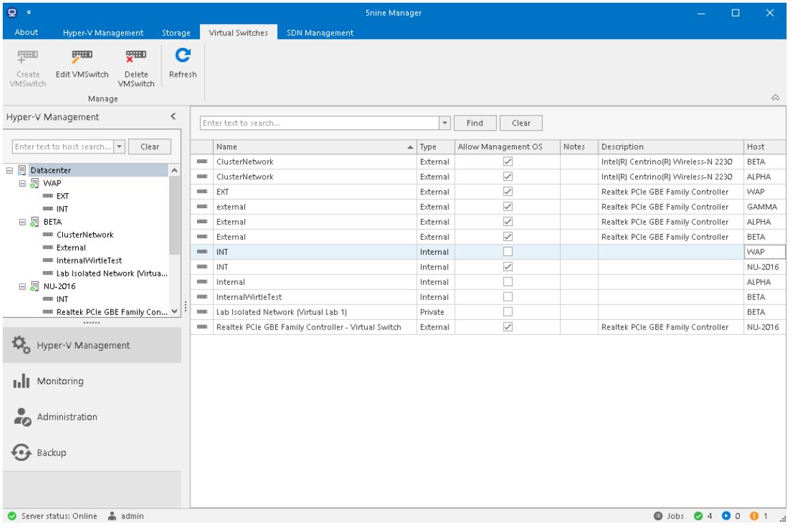Open the Administration section in sidebar
This screenshot has height=532, width=792.
[x=66, y=417]
